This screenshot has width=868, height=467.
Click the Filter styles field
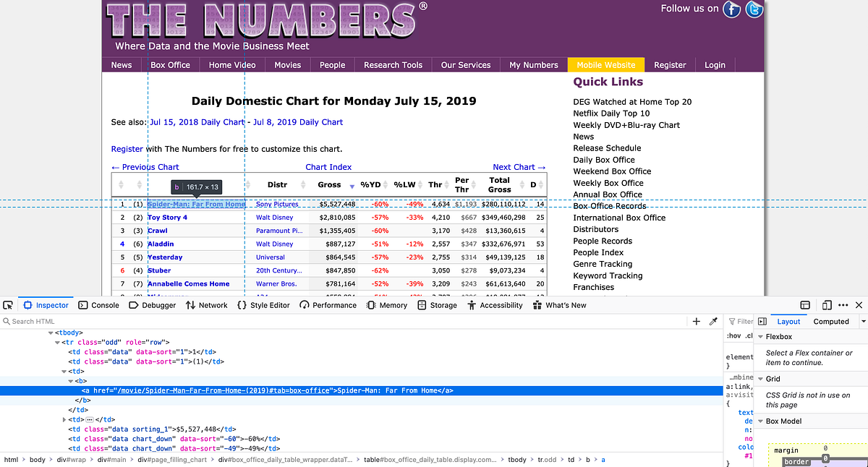click(740, 321)
